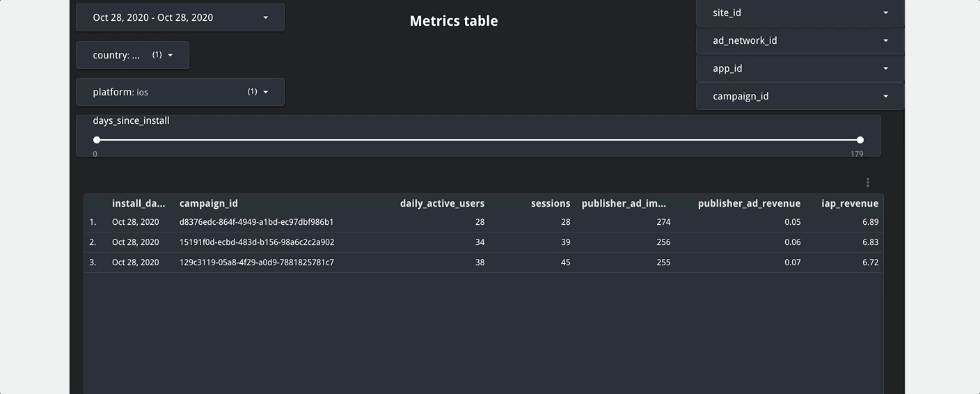Screen dimensions: 980x394
Task: Open the ad_network_id filter dropdown
Action: 800,40
